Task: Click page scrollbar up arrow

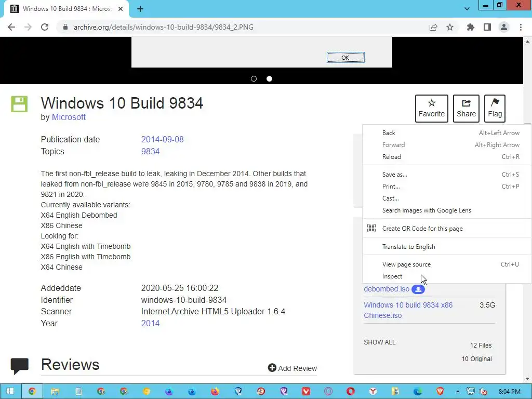Action: click(528, 42)
